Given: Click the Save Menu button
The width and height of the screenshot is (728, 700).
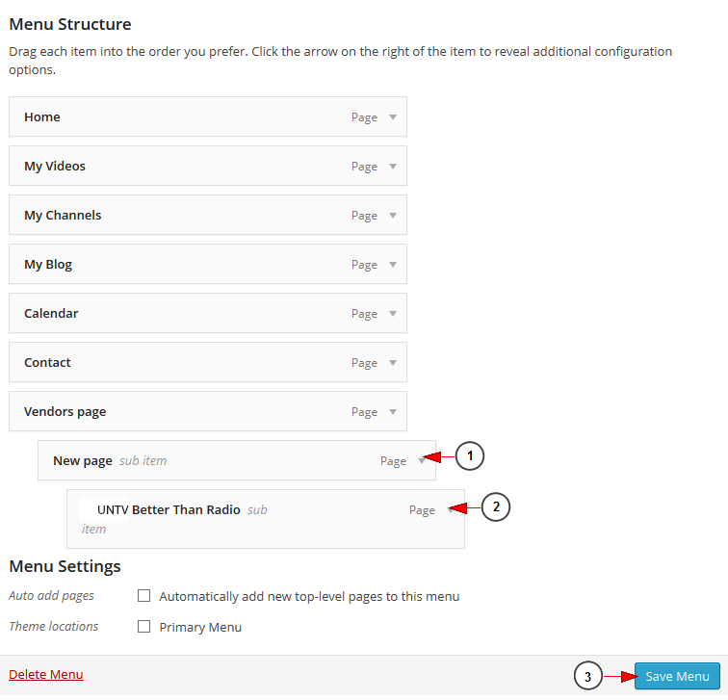Looking at the screenshot, I should (x=677, y=676).
